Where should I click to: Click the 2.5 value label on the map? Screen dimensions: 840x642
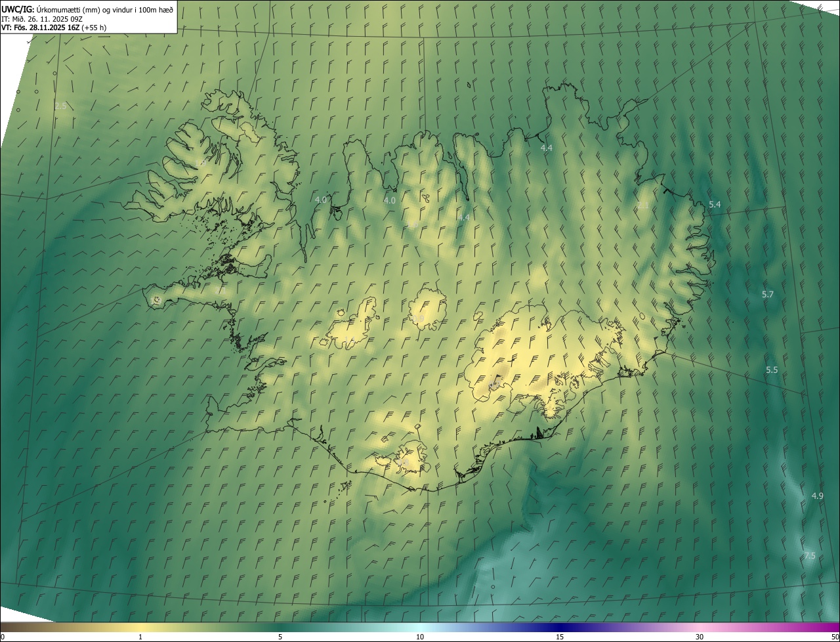point(61,106)
